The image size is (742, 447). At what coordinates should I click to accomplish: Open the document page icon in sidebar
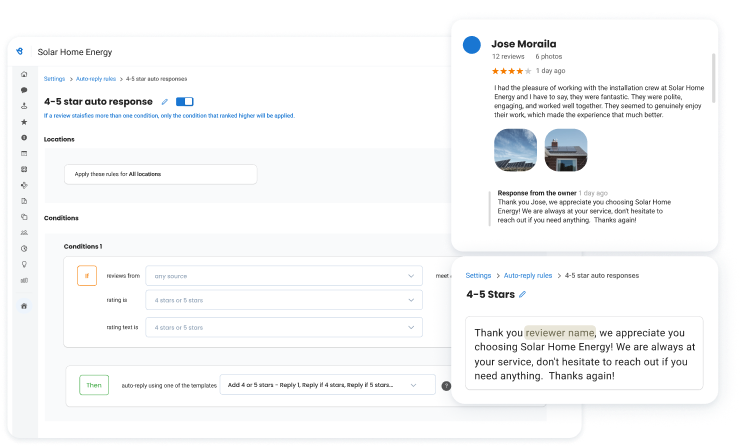point(24,201)
